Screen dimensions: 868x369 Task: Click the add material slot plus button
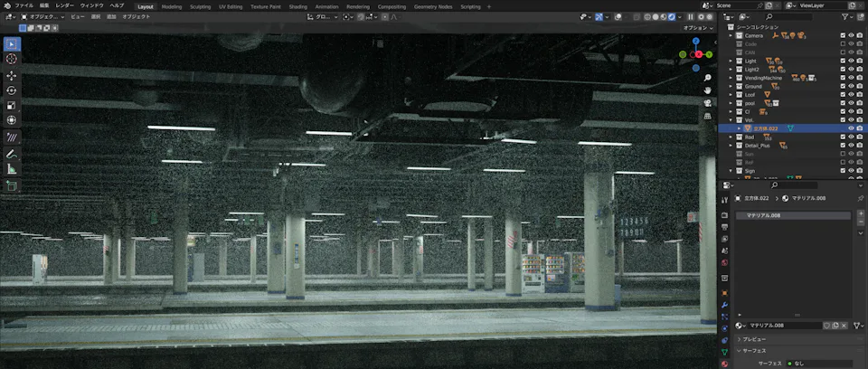pyautogui.click(x=860, y=214)
